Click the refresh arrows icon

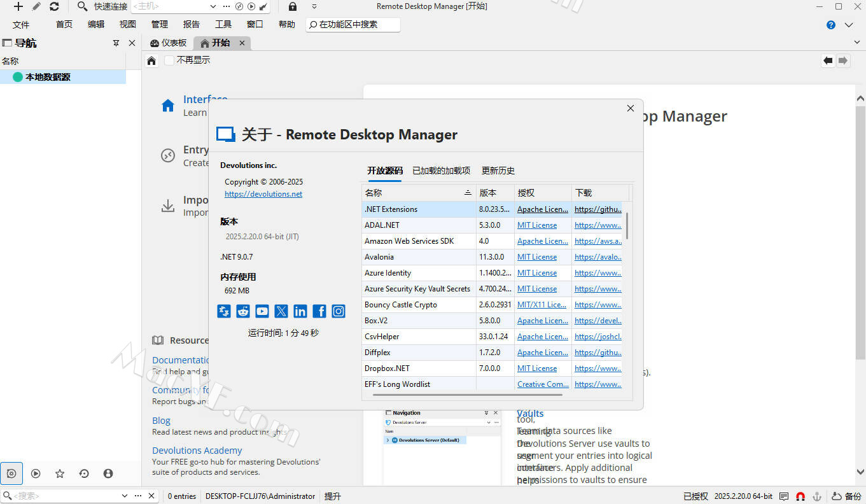tap(54, 6)
